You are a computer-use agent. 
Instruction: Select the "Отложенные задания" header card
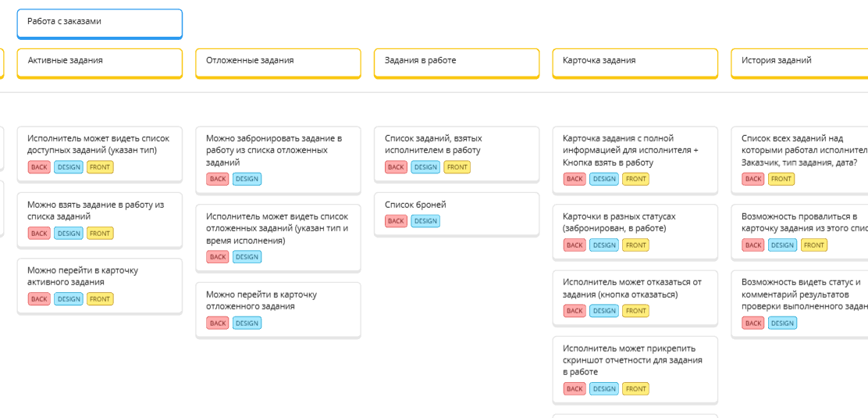coord(278,62)
